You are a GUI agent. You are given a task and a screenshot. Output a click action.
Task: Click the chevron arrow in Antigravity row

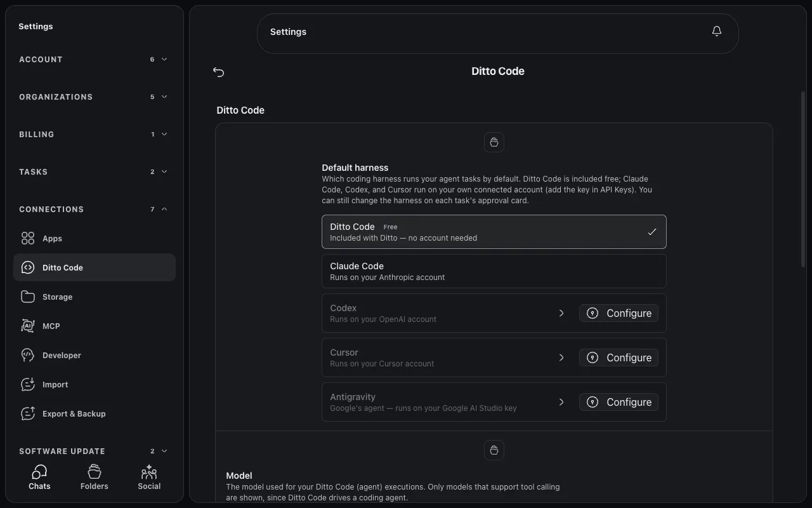click(561, 402)
